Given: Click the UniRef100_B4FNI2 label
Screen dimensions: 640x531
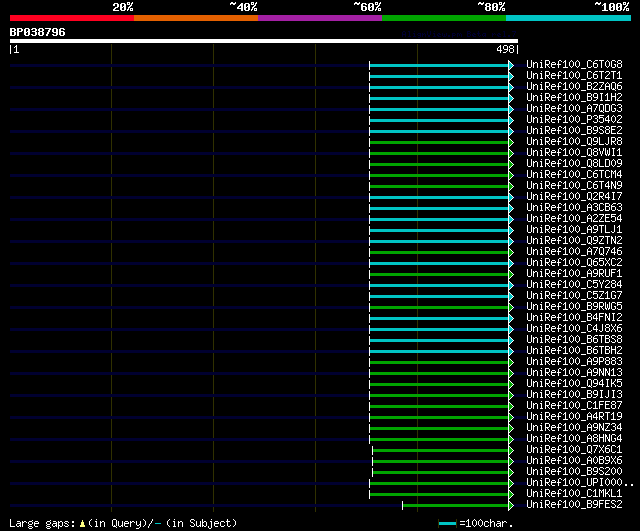Looking at the screenshot, I should (574, 318).
